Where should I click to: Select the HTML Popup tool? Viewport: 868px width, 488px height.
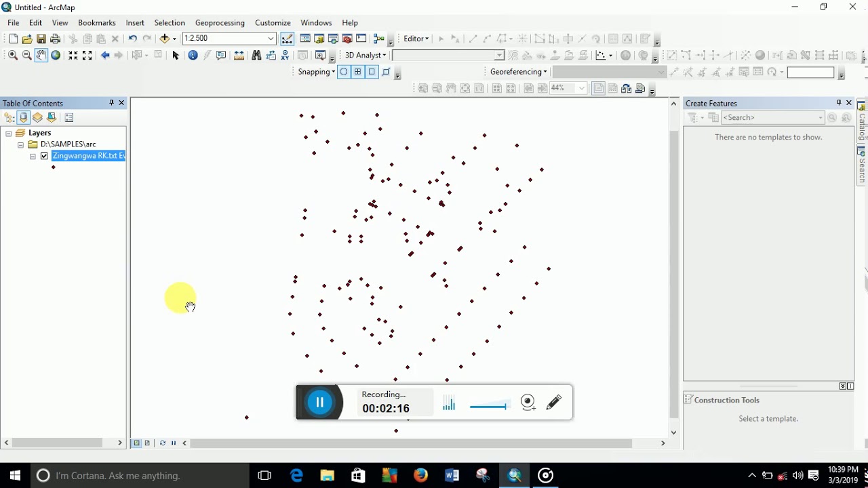(221, 56)
